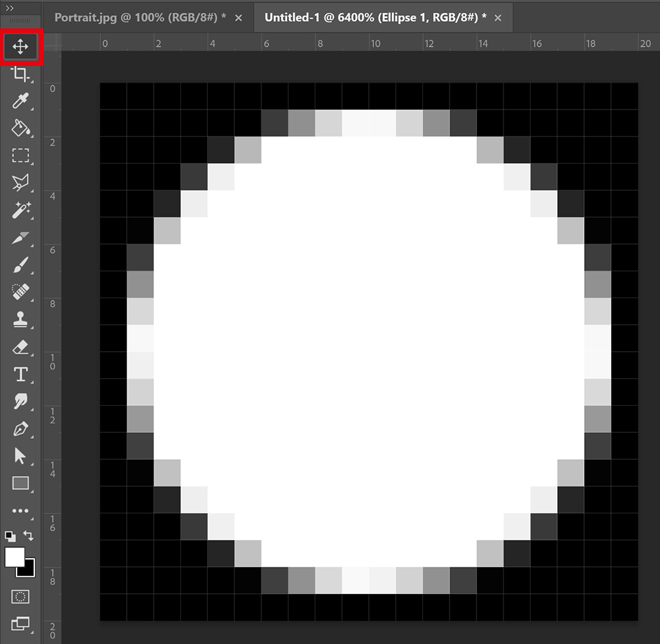The width and height of the screenshot is (660, 644).
Task: Select the Crop tool
Action: click(20, 74)
